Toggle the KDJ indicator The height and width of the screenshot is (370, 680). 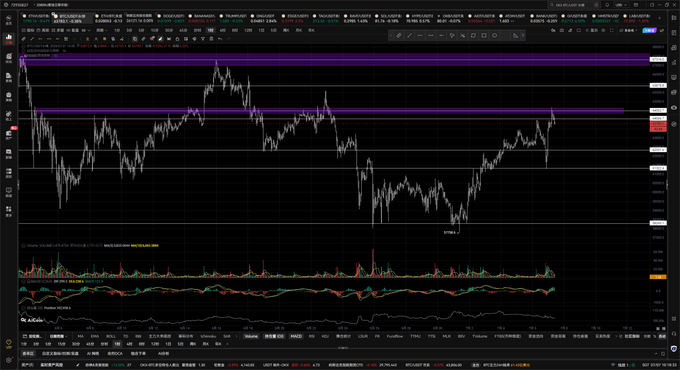(325, 336)
